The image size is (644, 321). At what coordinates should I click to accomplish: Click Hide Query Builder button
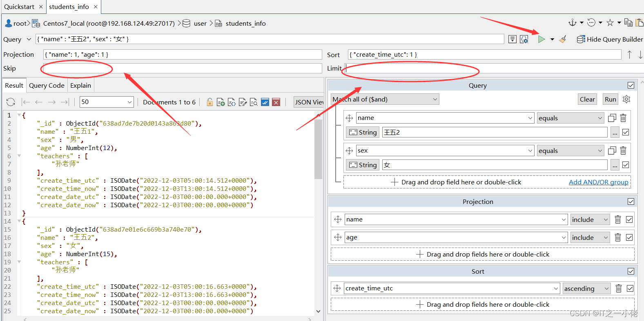point(610,39)
